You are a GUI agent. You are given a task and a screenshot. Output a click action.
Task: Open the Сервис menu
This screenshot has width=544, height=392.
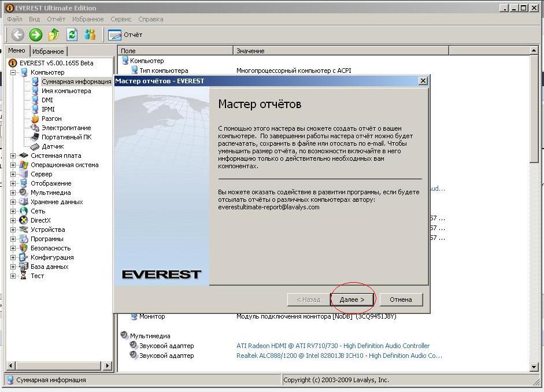point(121,19)
